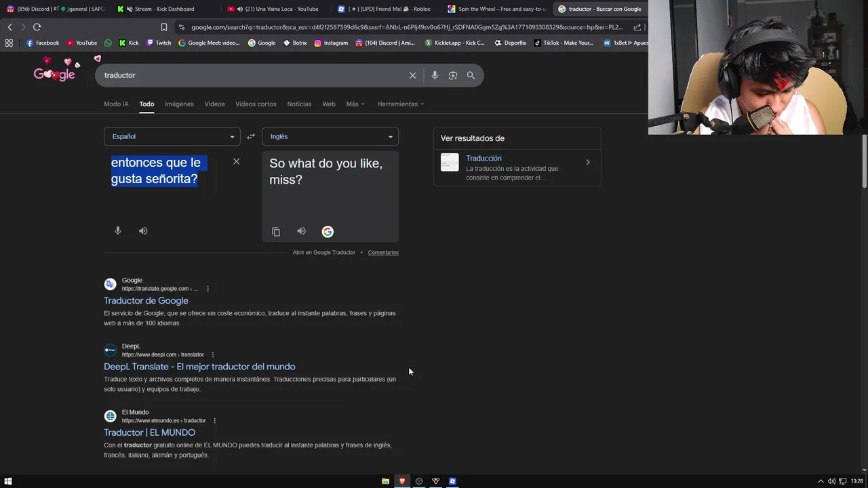
Task: Open the Botrix bookmark
Action: pyautogui.click(x=295, y=43)
